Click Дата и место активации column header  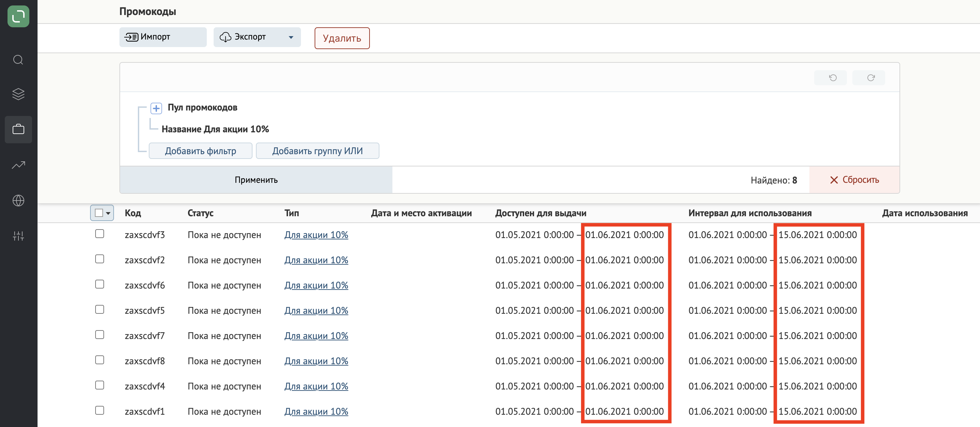pyautogui.click(x=421, y=213)
